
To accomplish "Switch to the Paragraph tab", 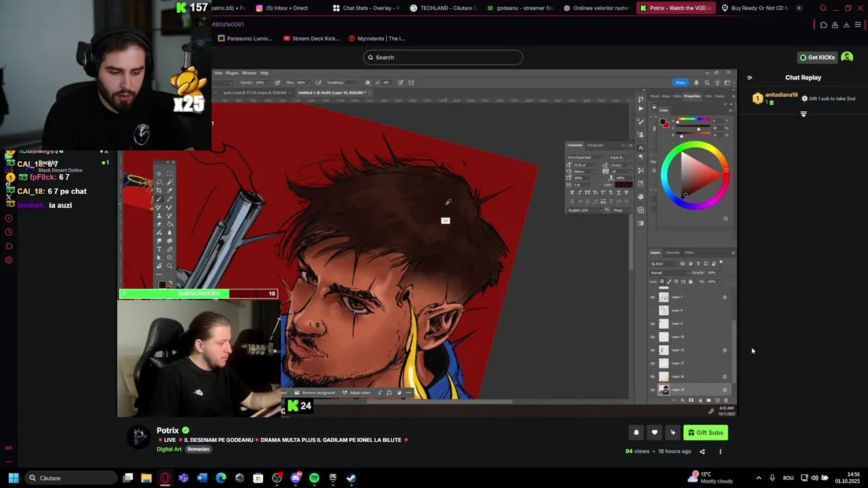I will (x=595, y=145).
